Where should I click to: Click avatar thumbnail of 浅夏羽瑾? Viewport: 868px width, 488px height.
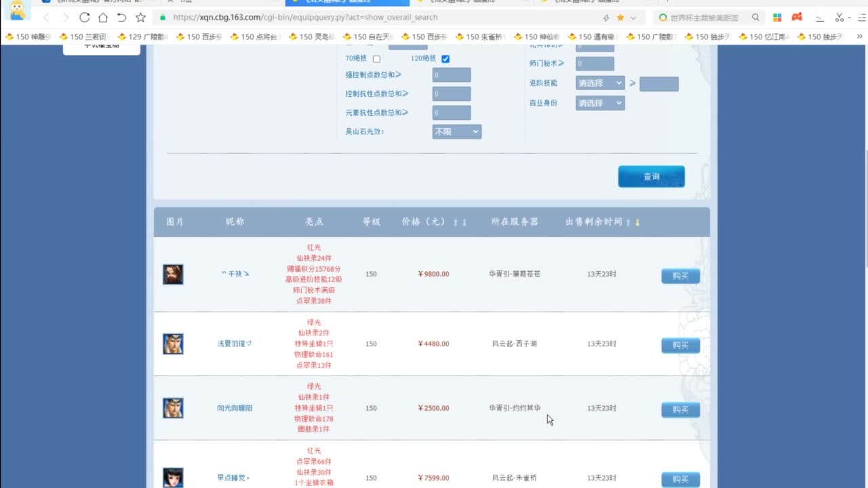(173, 344)
